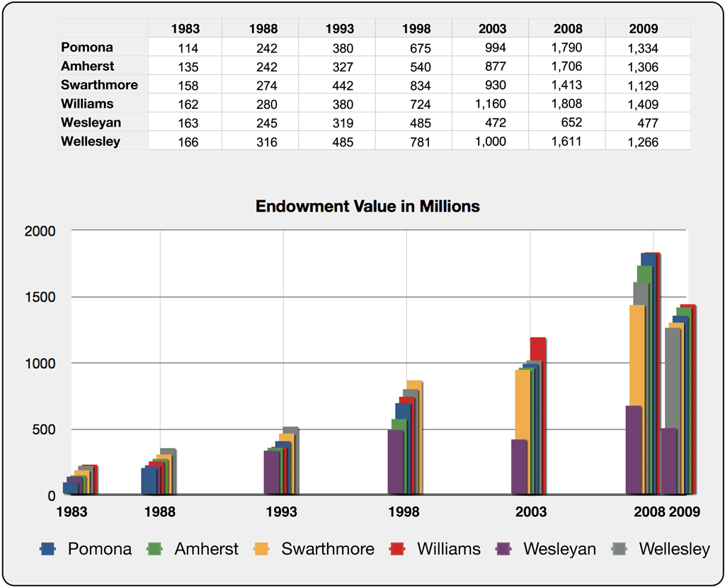Select the Wesleyan legend label
Viewport: 725px width, 588px height.
559,548
